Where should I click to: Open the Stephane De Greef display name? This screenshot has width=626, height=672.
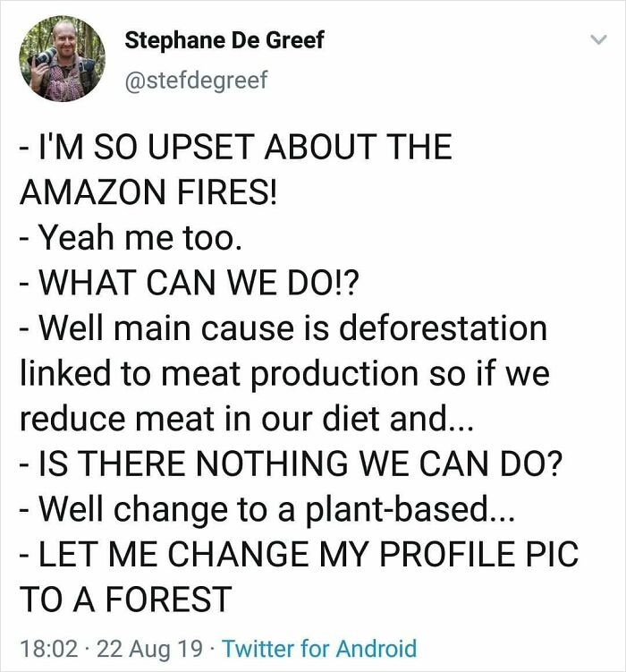[224, 41]
